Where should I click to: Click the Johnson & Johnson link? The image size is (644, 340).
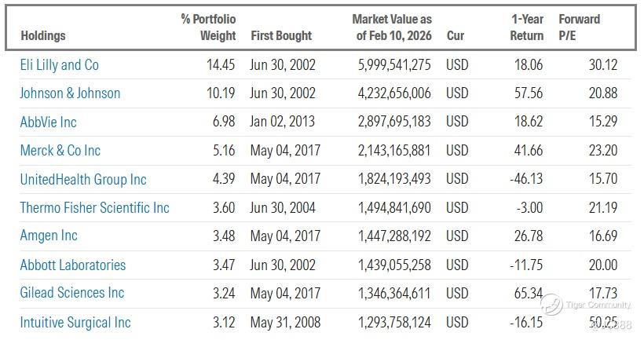[x=70, y=93]
